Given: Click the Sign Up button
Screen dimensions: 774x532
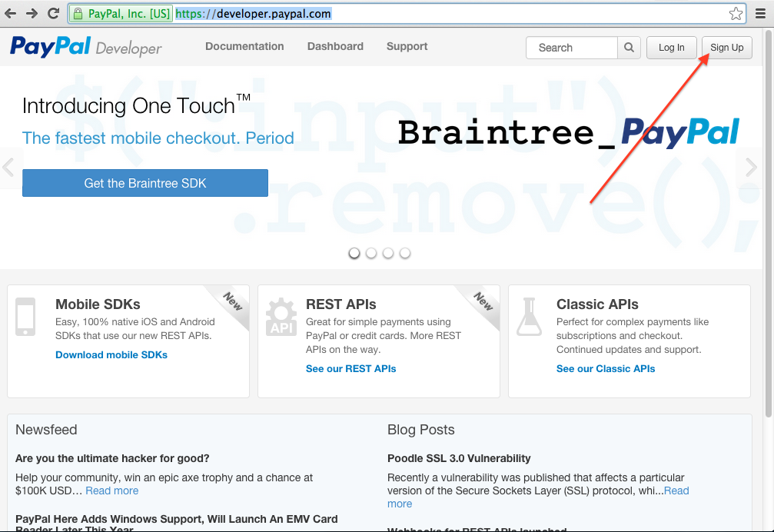Looking at the screenshot, I should [x=726, y=48].
